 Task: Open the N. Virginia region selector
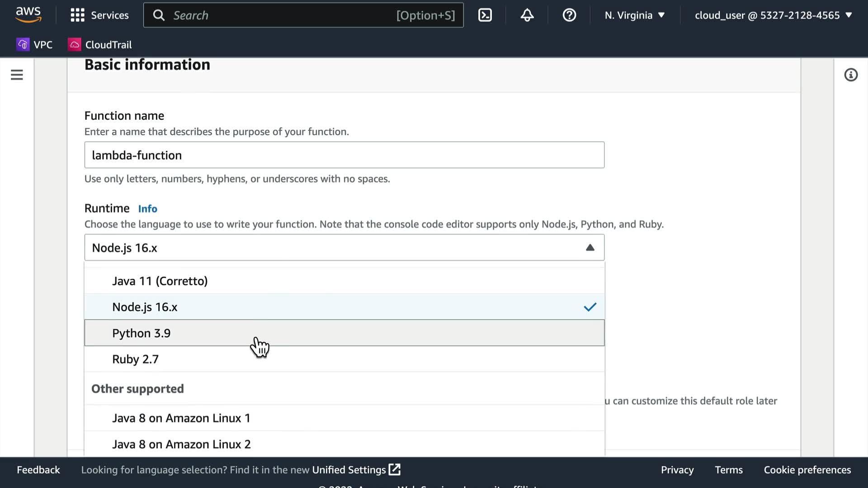635,15
